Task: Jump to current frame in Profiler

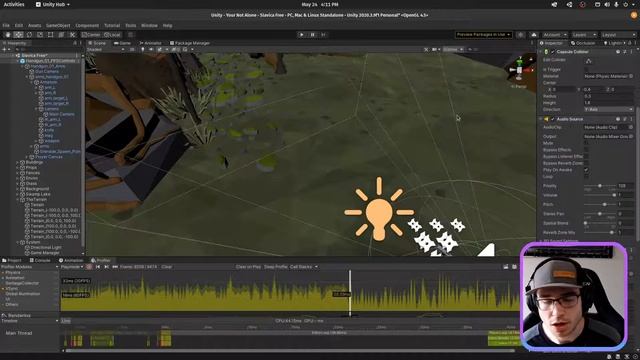Action: [115, 267]
